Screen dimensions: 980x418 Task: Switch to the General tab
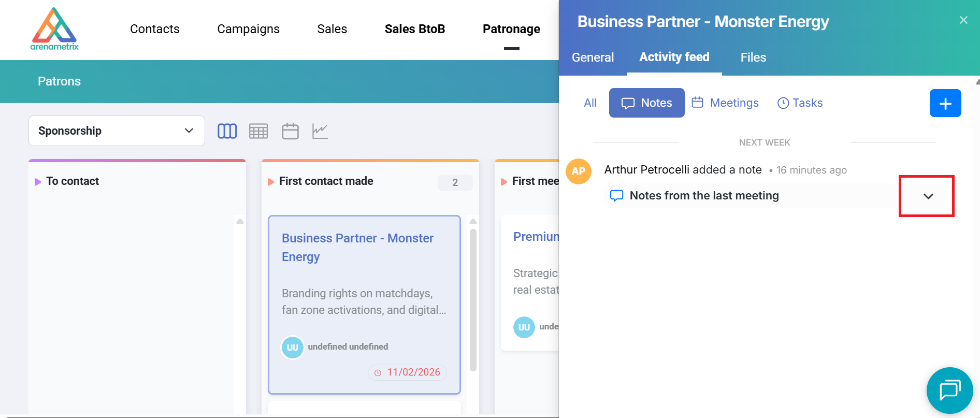click(593, 57)
